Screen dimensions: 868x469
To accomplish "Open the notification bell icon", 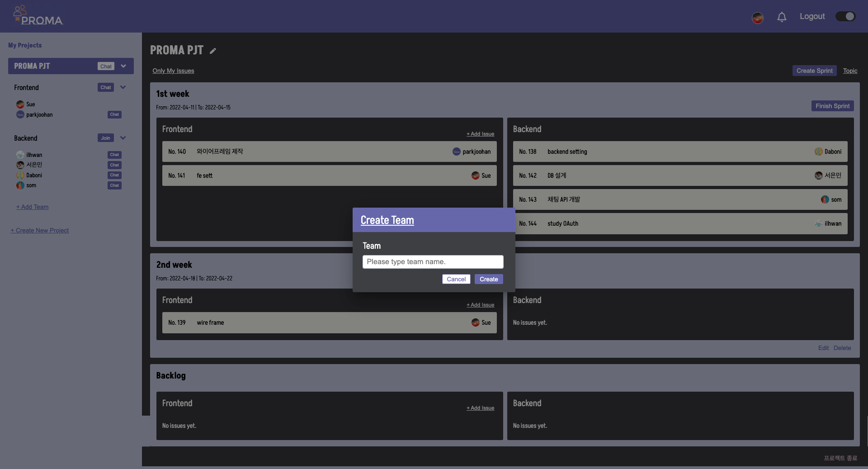I will 782,17.
